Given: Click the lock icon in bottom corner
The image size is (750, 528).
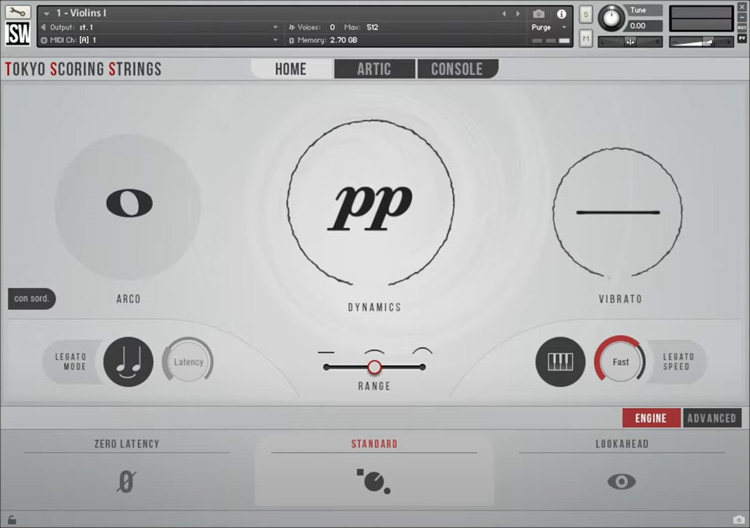Looking at the screenshot, I should click(x=12, y=519).
